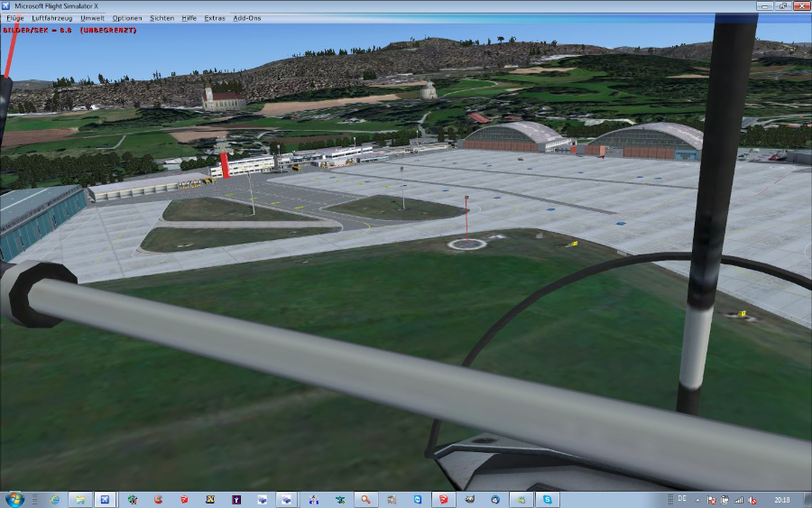Click the dark blue Y icon in taskbar
The width and height of the screenshot is (812, 508).
click(x=236, y=500)
